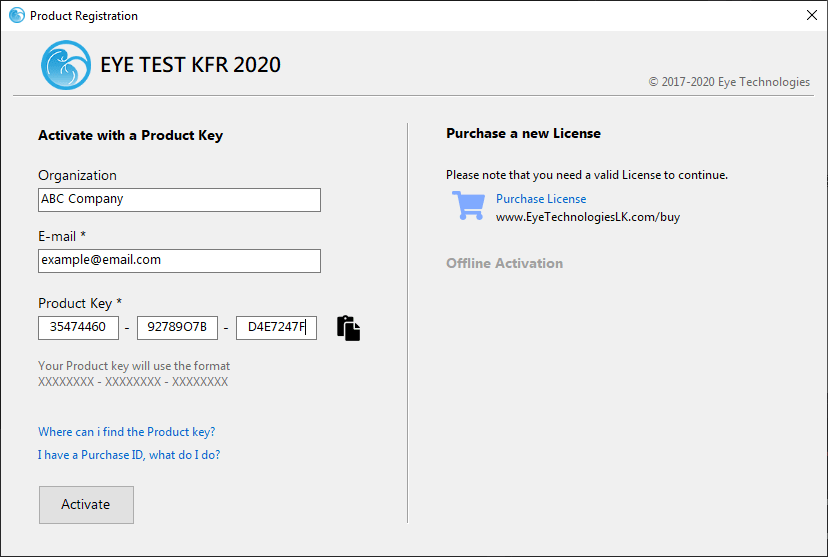The height and width of the screenshot is (557, 828).
Task: Click the www.EyeTechnologiesLK.com/buy URL text
Action: [x=588, y=217]
